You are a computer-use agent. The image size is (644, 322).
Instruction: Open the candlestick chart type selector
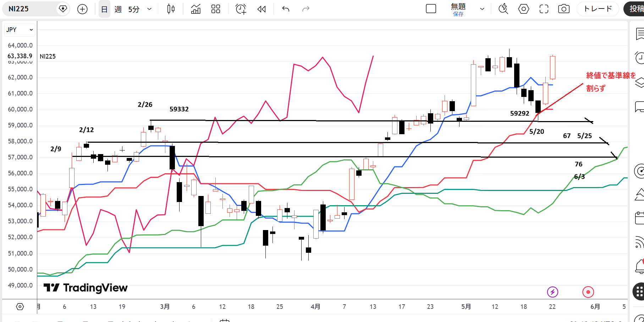tap(171, 9)
